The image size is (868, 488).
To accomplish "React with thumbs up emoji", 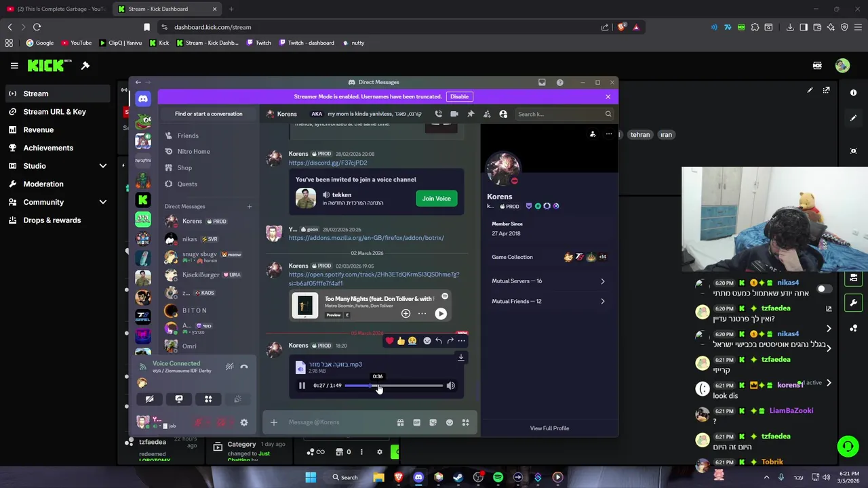I will (401, 340).
